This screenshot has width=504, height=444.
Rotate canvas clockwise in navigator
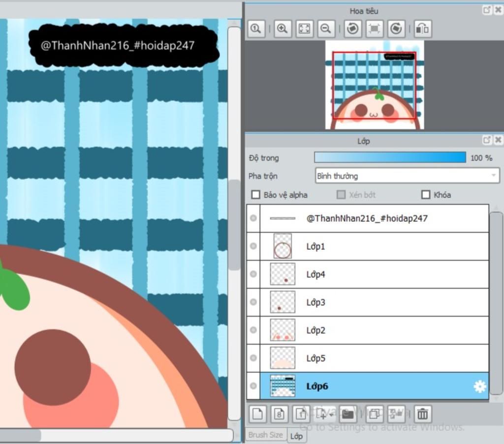[396, 29]
